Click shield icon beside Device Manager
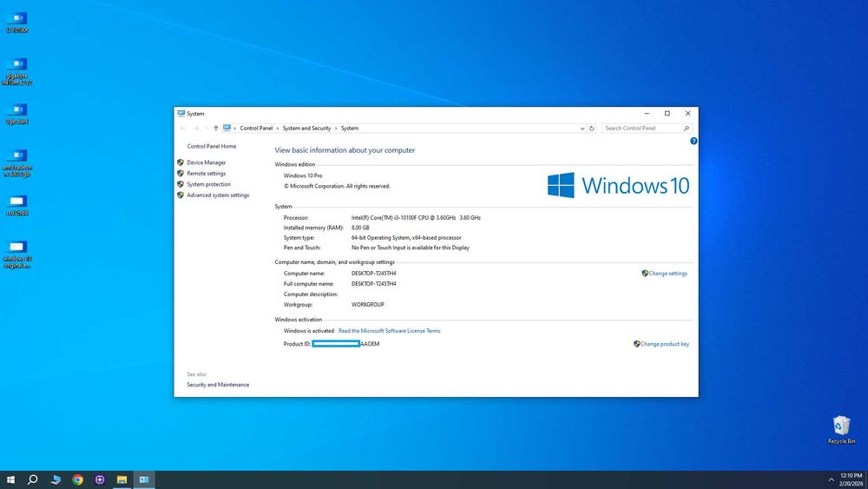Viewport: 868px width, 489px height. [181, 162]
